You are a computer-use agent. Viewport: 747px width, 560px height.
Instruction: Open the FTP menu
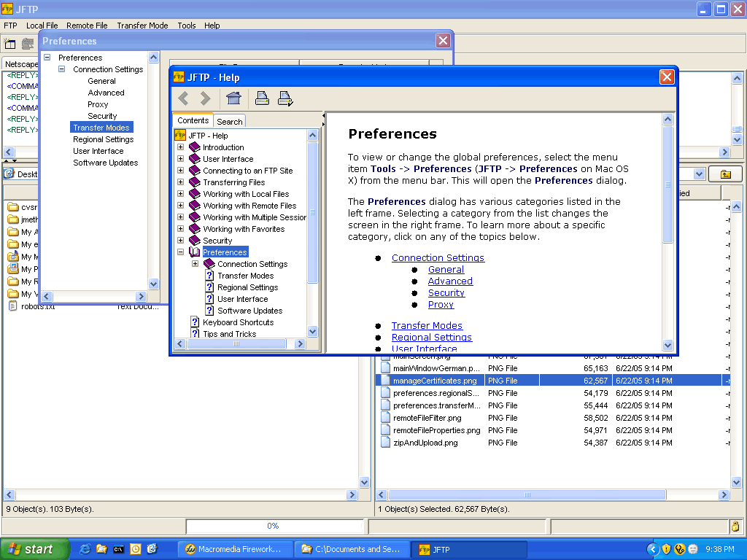(x=10, y=26)
